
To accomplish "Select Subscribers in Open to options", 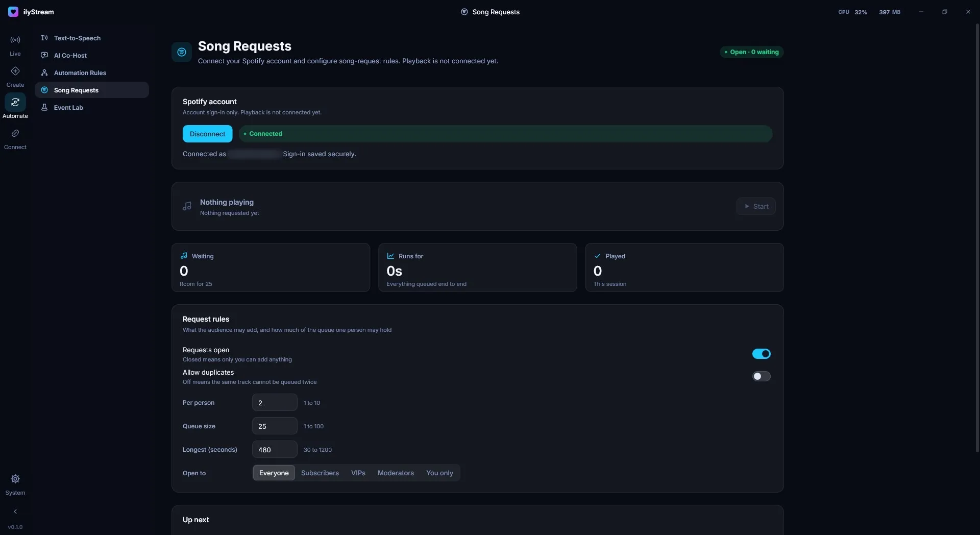I will [x=320, y=473].
